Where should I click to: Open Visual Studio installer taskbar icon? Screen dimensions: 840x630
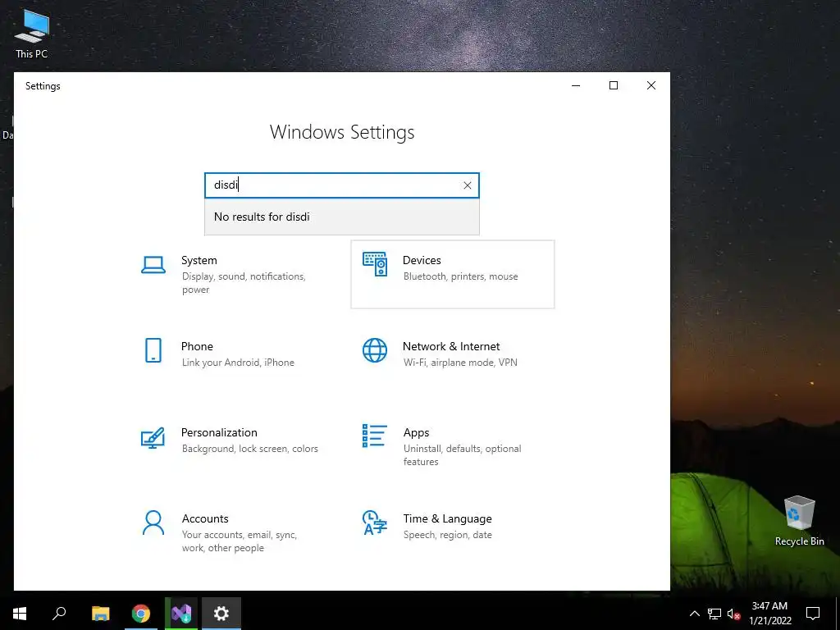tap(181, 614)
